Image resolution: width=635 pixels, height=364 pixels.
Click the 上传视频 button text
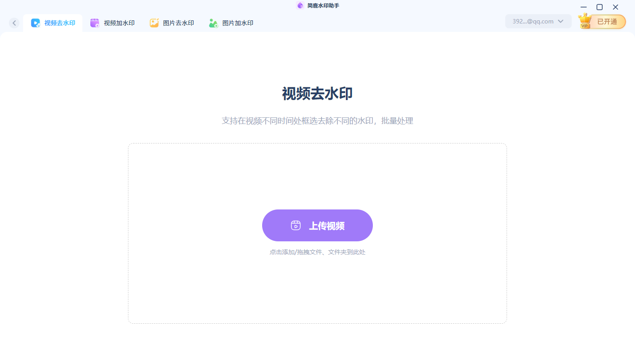(327, 226)
